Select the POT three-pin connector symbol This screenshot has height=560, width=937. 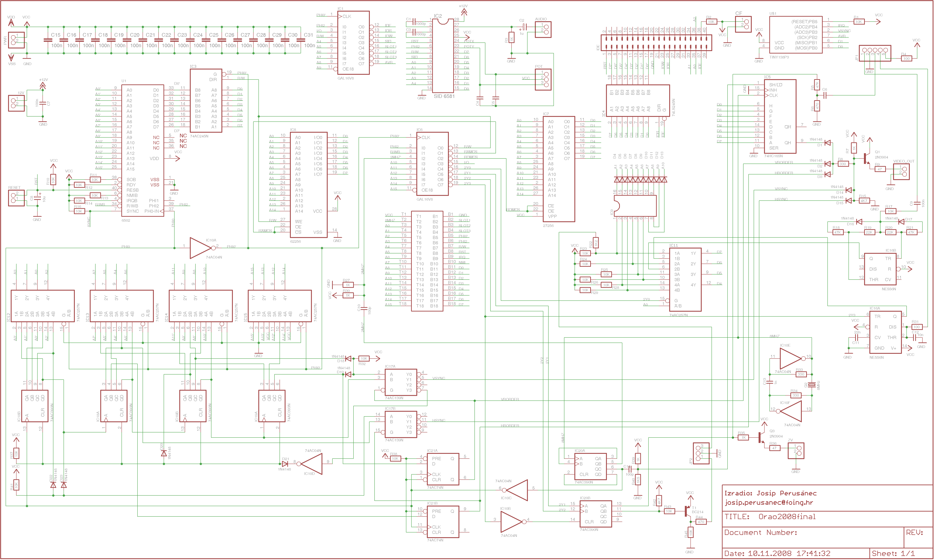click(543, 79)
